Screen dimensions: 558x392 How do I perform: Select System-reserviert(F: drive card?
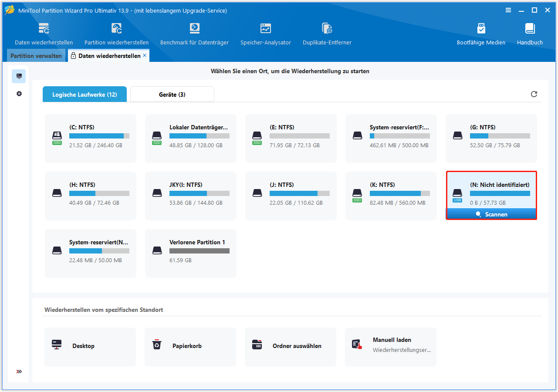click(x=391, y=139)
